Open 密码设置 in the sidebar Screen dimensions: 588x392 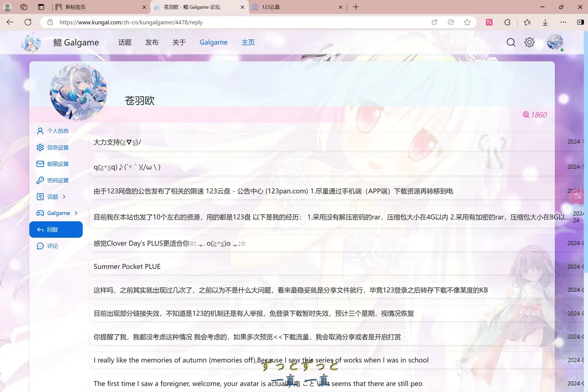pos(56,180)
